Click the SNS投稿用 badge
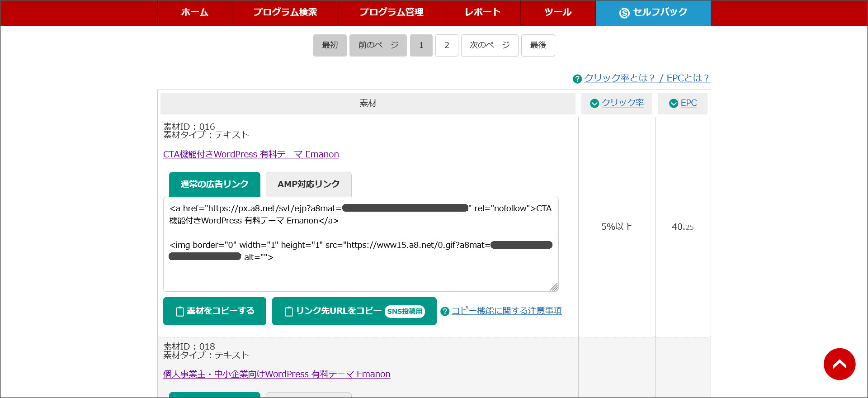 (405, 312)
